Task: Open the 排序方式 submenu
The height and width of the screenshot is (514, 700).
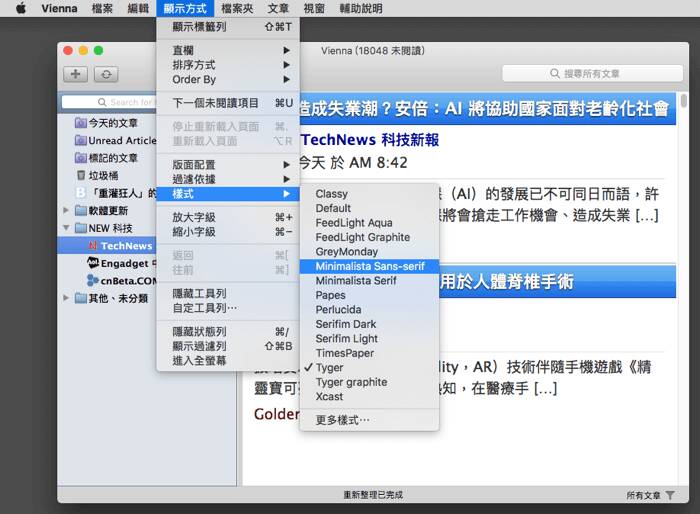Action: point(228,65)
